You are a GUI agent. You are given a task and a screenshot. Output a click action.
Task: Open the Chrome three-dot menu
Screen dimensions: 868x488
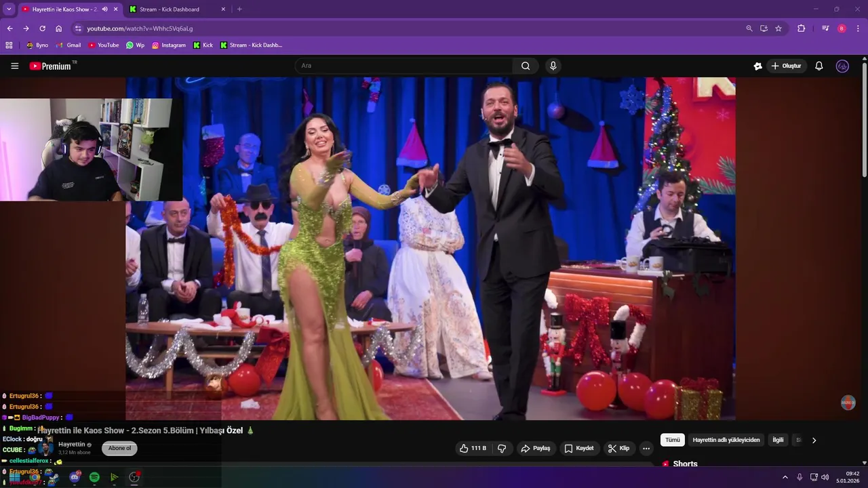859,28
